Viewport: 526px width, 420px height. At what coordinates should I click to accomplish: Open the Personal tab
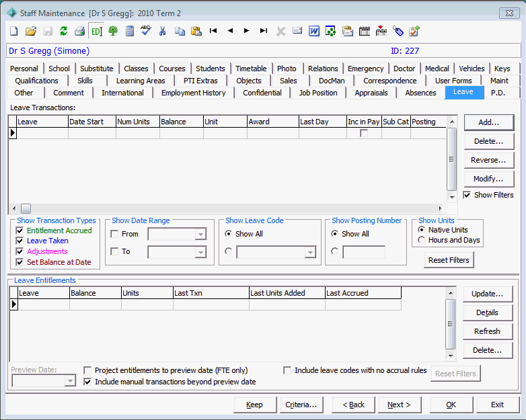(24, 69)
